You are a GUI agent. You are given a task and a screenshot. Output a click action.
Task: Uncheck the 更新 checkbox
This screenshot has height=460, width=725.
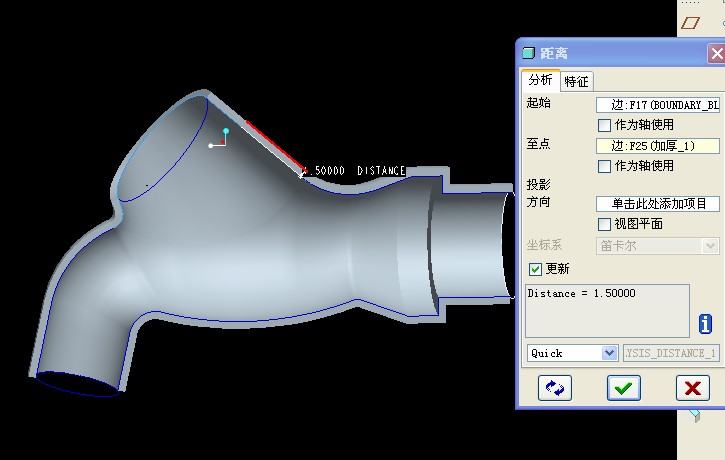tap(535, 269)
